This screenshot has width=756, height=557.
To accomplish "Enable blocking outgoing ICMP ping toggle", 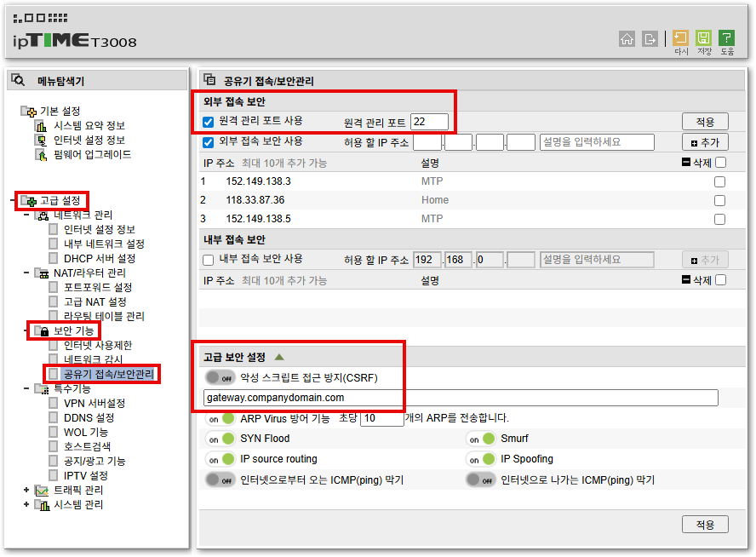I will pyautogui.click(x=480, y=480).
